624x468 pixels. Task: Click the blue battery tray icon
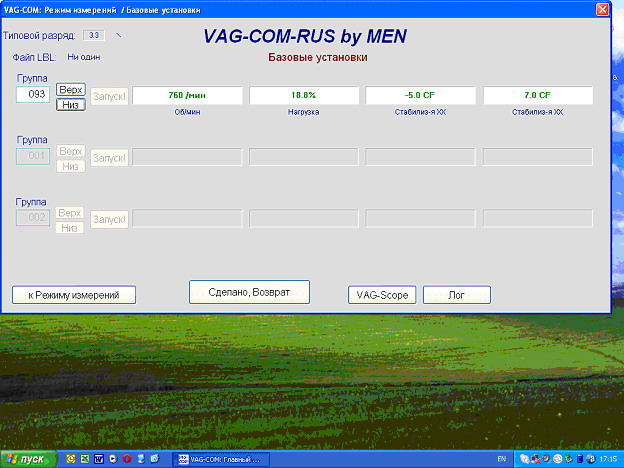[x=577, y=459]
